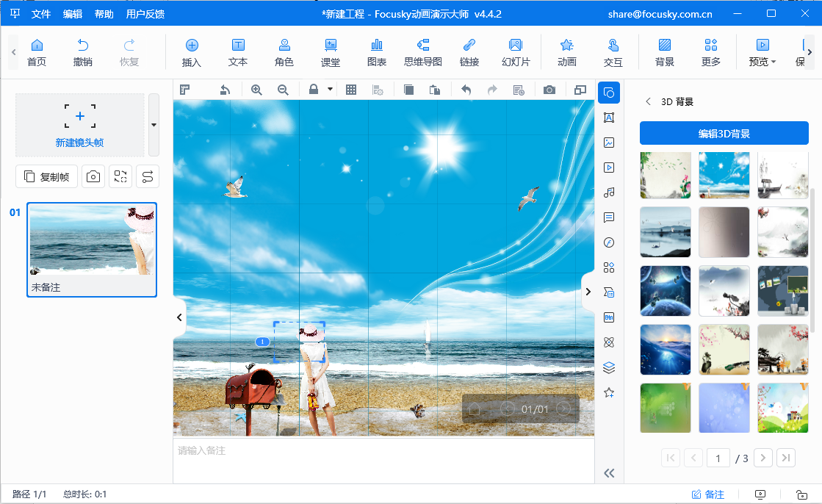This screenshot has height=504, width=822.
Task: Open the video panel in right sidebar
Action: point(609,168)
